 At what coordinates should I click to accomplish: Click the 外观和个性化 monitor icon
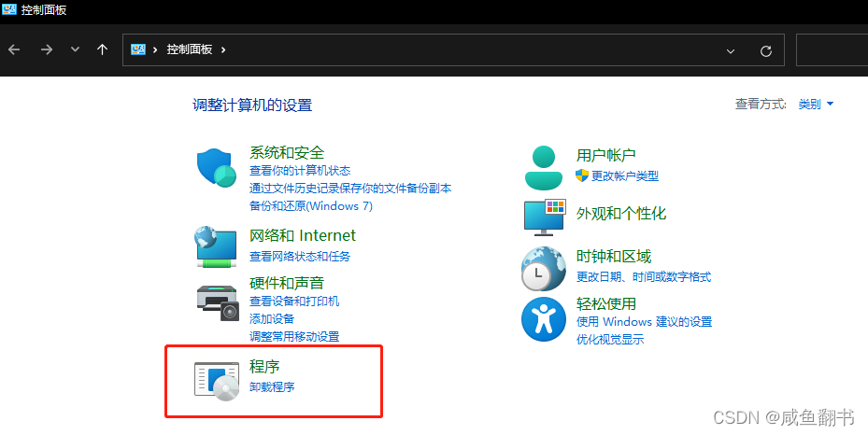(x=545, y=217)
